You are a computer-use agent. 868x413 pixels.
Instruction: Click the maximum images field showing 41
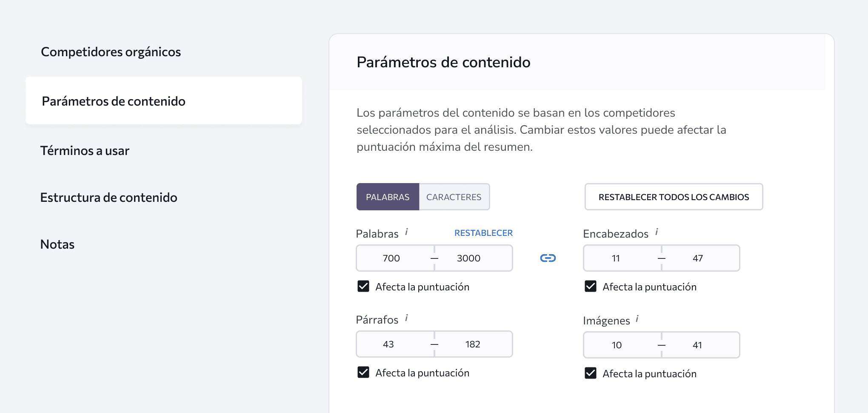(697, 345)
